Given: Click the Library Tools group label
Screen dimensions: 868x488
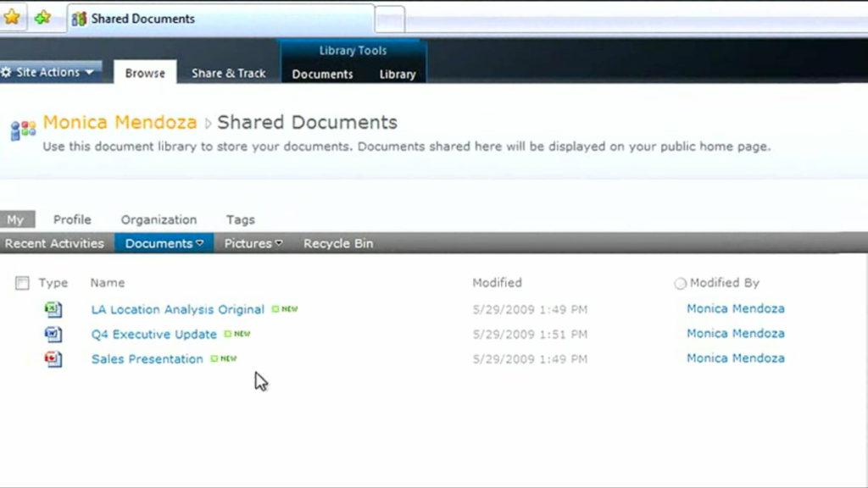Looking at the screenshot, I should click(x=353, y=50).
